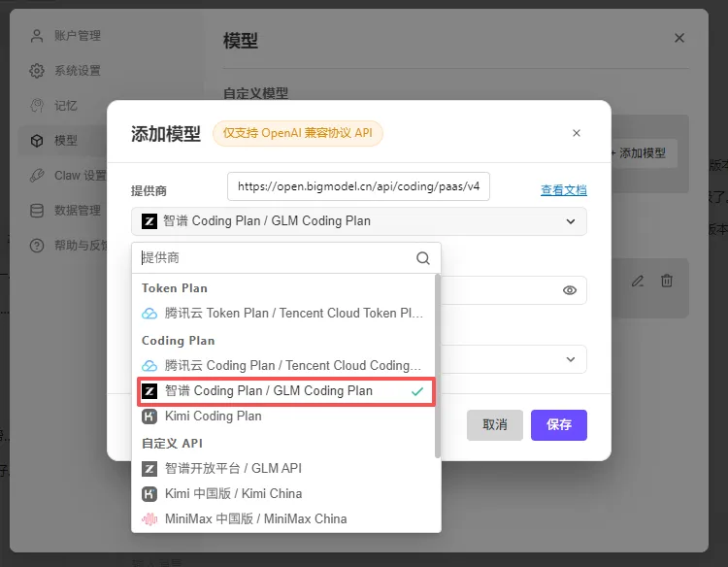This screenshot has width=728, height=567.
Task: Select Kimi Coding Plan provider
Action: [283, 417]
